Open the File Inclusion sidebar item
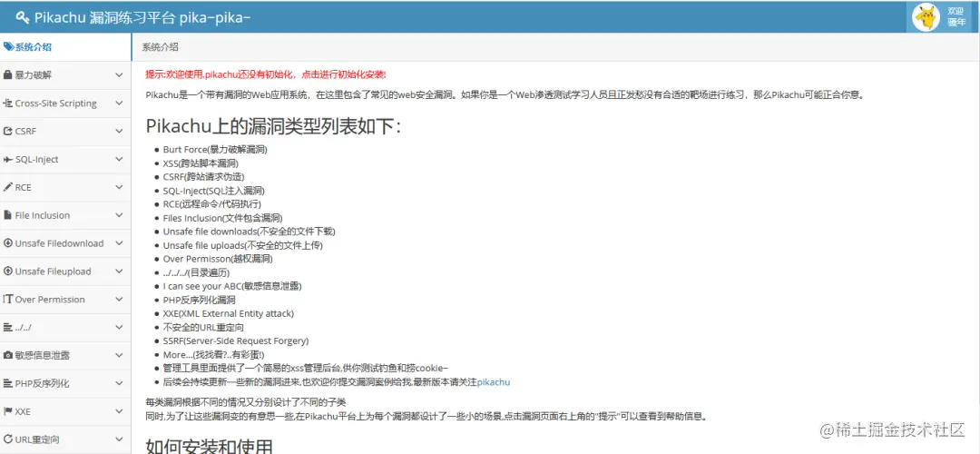The image size is (980, 454). click(x=65, y=215)
